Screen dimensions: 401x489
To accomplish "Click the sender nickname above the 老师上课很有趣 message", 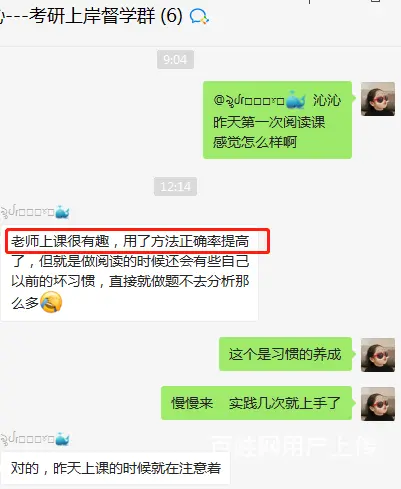I will pyautogui.click(x=27, y=212).
